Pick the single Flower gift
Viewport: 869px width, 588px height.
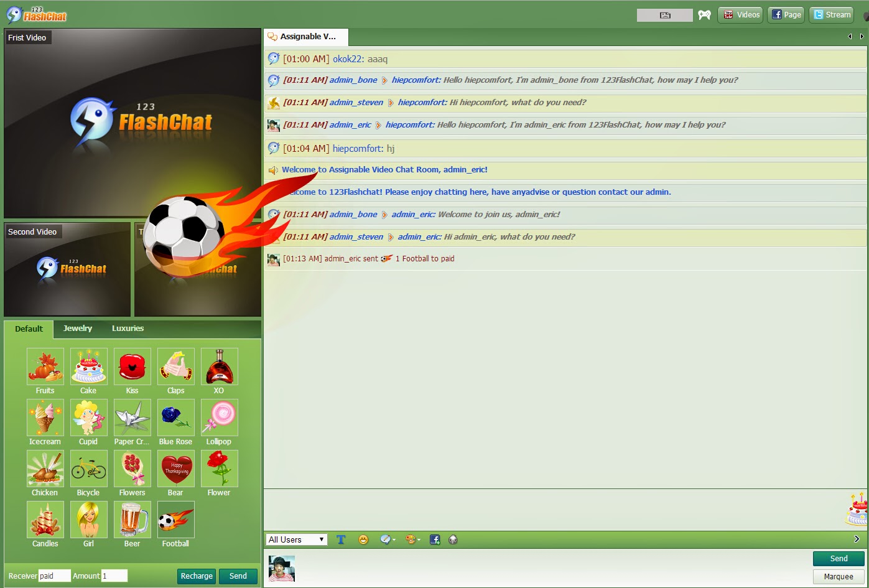[219, 469]
